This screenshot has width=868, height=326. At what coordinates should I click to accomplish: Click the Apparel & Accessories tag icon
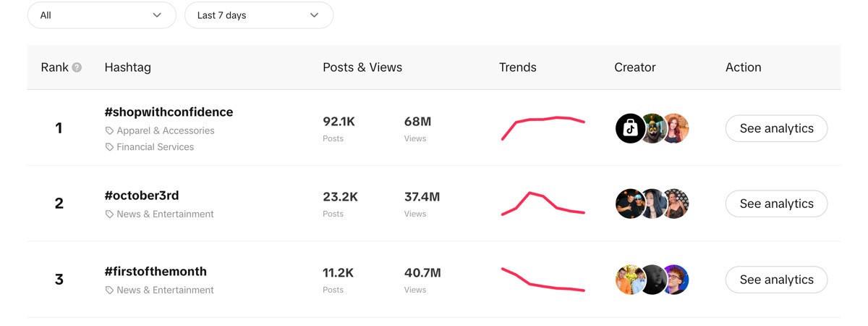click(x=109, y=131)
